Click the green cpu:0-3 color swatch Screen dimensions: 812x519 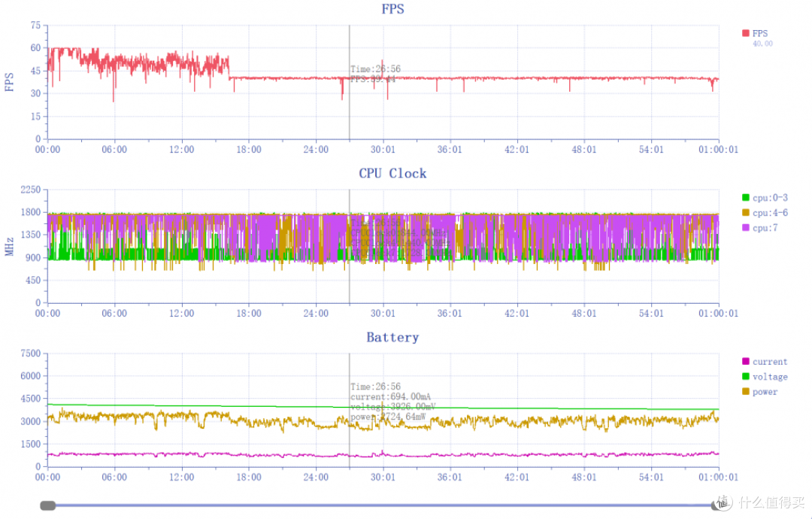pos(746,197)
